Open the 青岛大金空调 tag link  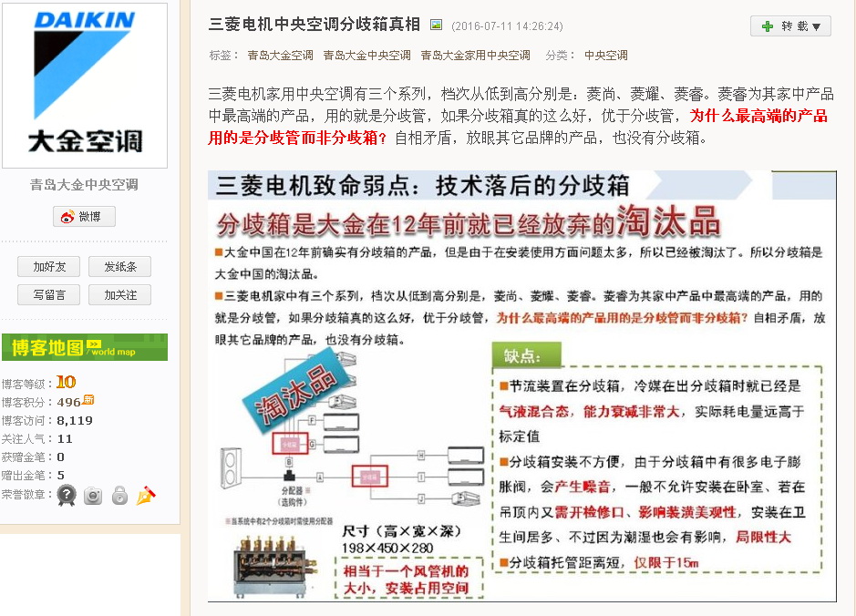[x=280, y=55]
